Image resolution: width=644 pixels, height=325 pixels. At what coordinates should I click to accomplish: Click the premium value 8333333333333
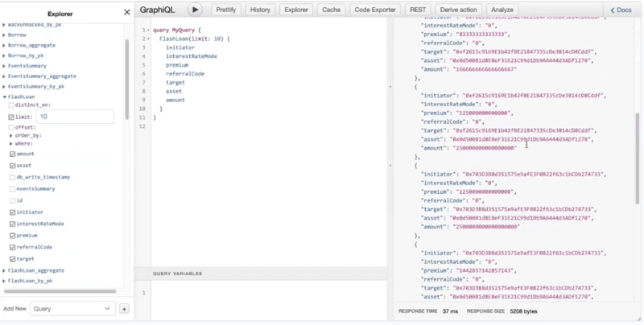click(481, 35)
